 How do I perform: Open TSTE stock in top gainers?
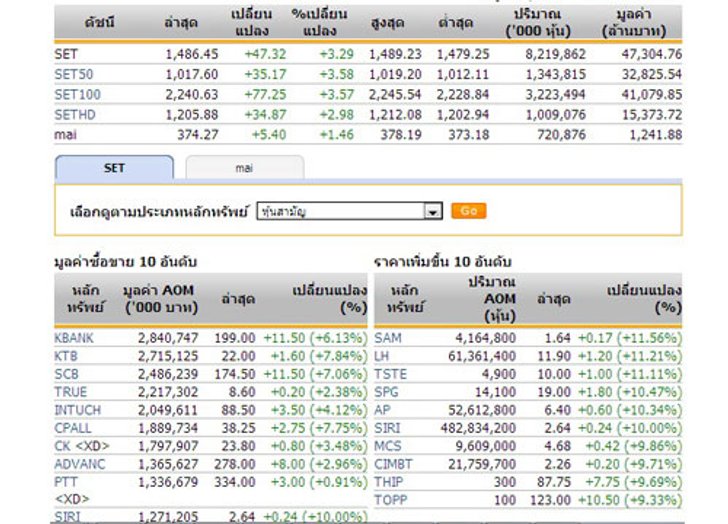click(x=390, y=374)
